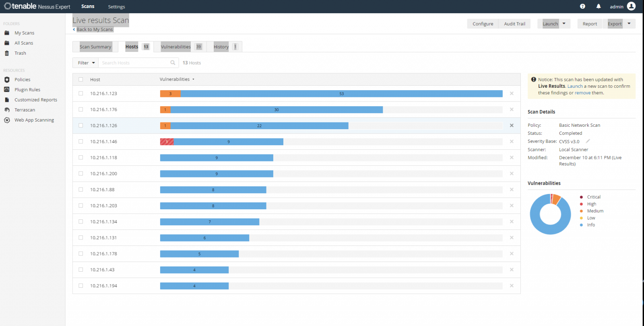The height and width of the screenshot is (326, 644).
Task: Remove host 10.216.1.194 with X
Action: 512,286
